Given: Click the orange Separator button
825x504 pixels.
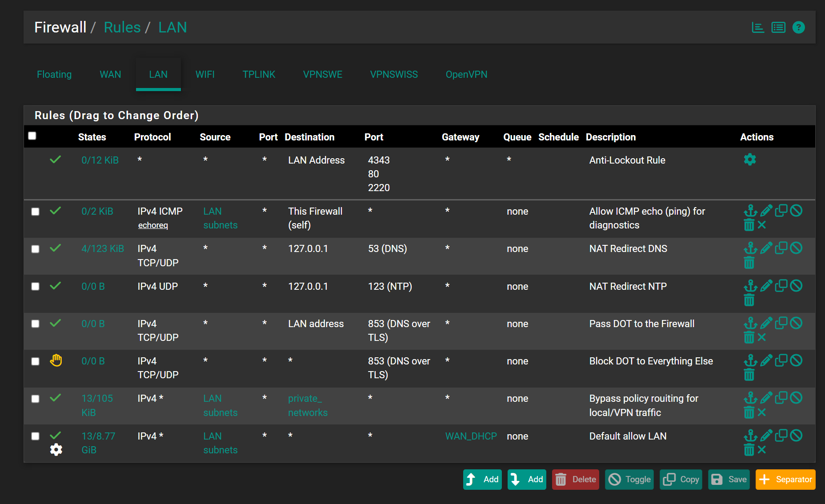Looking at the screenshot, I should click(x=785, y=480).
